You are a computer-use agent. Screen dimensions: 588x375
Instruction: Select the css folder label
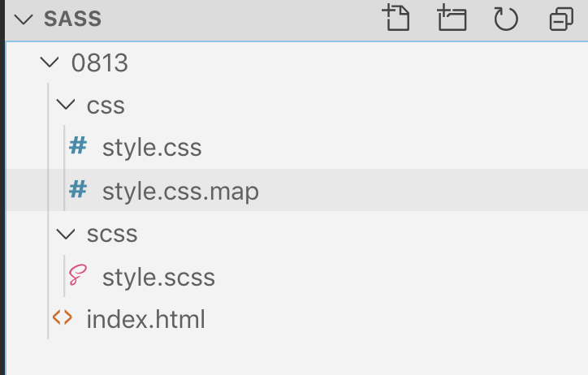coord(106,105)
